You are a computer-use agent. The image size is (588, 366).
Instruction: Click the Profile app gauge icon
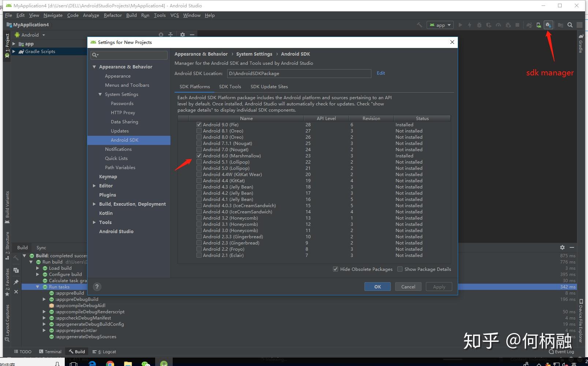[498, 25]
